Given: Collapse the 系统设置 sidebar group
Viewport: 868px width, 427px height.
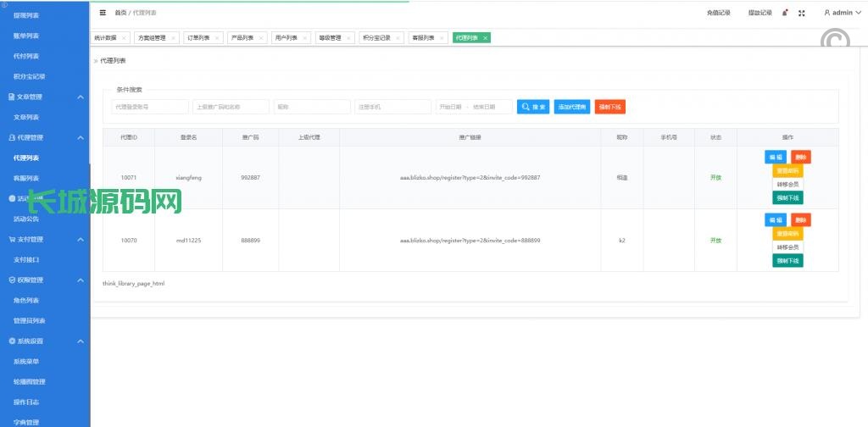Looking at the screenshot, I should point(81,341).
